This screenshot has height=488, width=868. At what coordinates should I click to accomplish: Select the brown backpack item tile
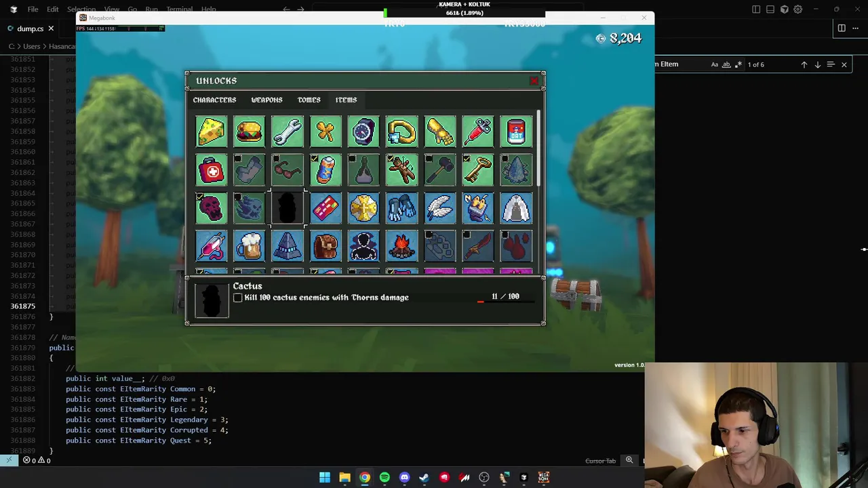(325, 246)
